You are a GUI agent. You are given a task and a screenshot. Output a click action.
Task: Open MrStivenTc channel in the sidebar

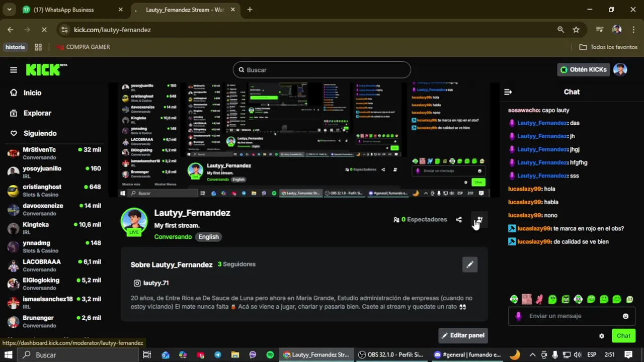[54, 153]
